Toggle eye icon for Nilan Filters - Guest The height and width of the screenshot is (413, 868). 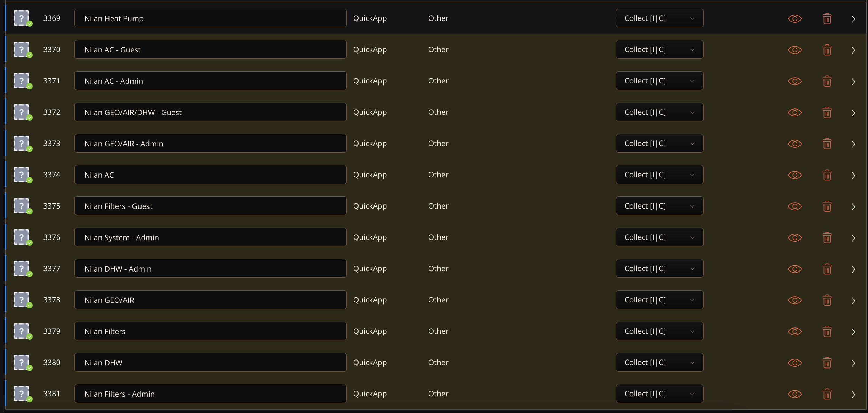click(795, 206)
